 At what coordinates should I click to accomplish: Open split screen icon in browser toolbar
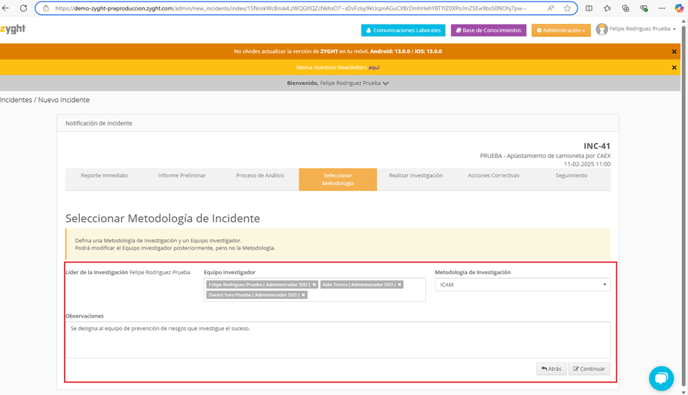click(589, 8)
